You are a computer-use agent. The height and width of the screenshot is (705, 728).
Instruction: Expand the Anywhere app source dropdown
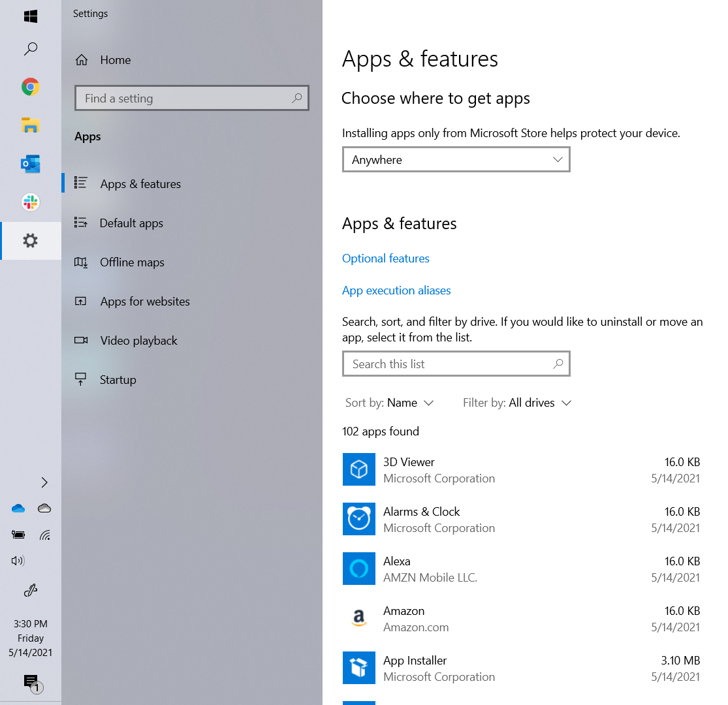coord(456,160)
